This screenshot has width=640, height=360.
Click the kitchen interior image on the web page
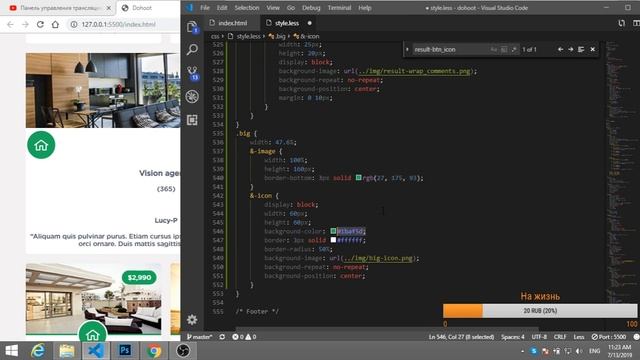[x=103, y=90]
